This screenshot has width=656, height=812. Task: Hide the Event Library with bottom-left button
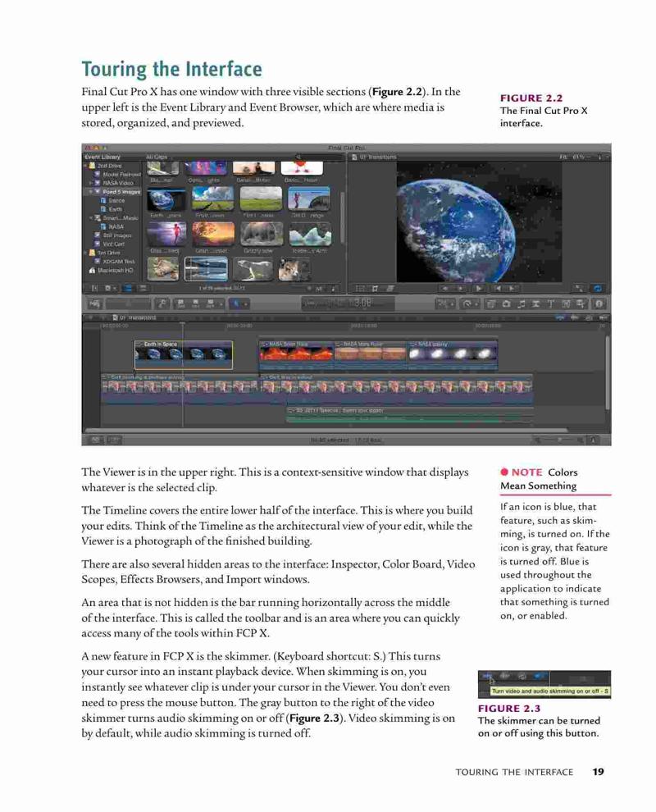[95, 288]
